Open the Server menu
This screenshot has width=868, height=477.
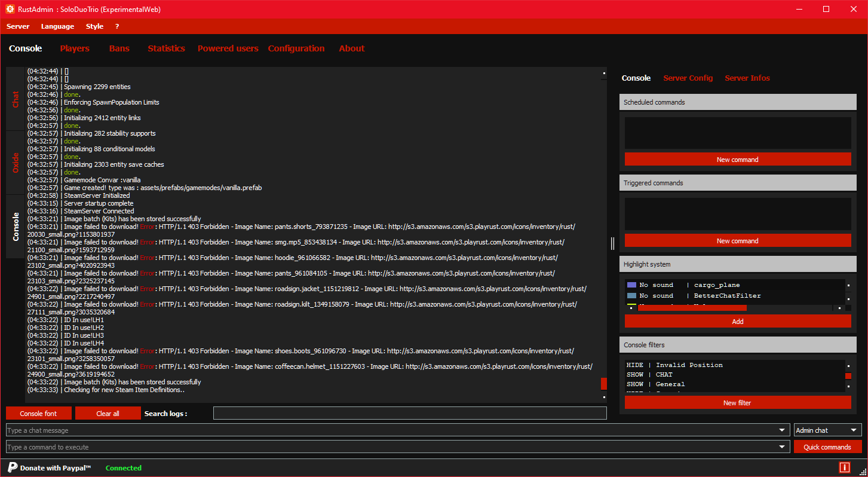tap(18, 26)
